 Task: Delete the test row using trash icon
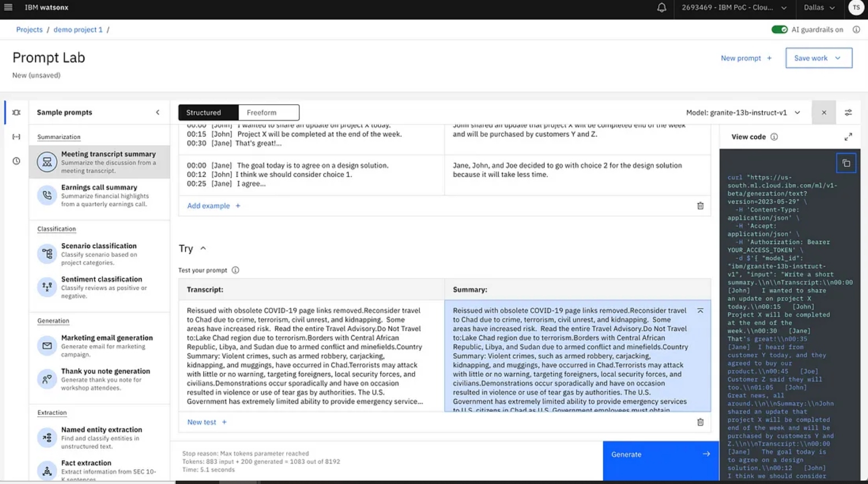pos(700,422)
